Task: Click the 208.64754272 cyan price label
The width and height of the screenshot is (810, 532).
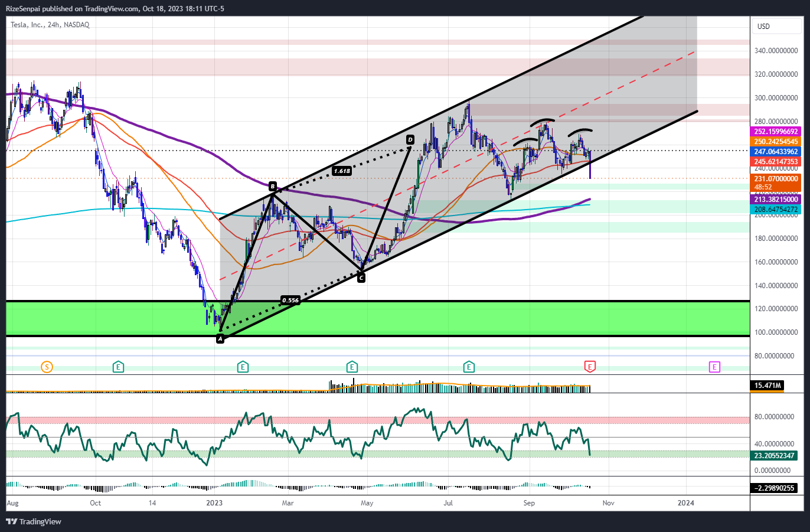Action: pyautogui.click(x=776, y=210)
